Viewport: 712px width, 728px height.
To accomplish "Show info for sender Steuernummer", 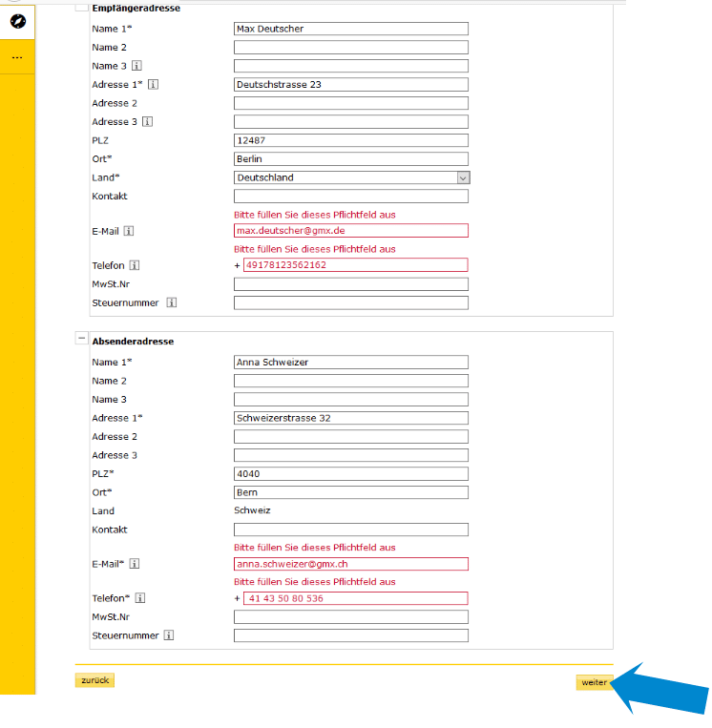I will [169, 635].
